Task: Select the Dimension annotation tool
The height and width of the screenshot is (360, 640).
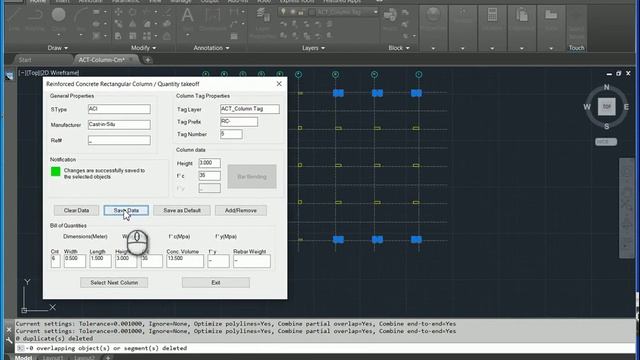Action: coord(213,18)
